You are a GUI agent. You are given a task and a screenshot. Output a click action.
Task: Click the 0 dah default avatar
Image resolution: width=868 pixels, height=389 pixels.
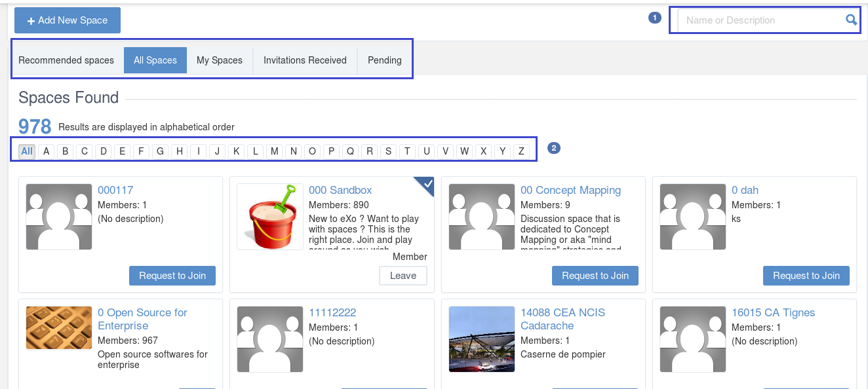[693, 217]
